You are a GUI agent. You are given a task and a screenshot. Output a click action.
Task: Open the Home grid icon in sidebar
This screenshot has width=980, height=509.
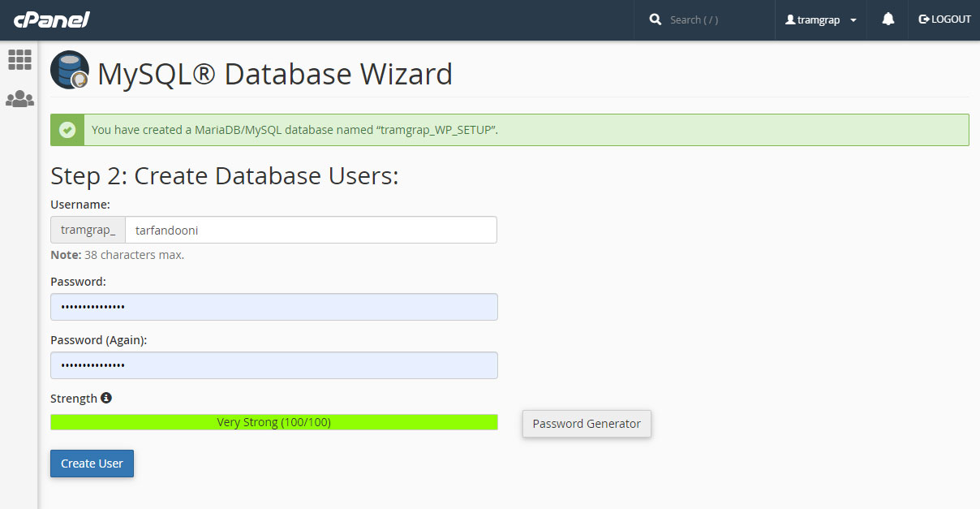click(19, 59)
